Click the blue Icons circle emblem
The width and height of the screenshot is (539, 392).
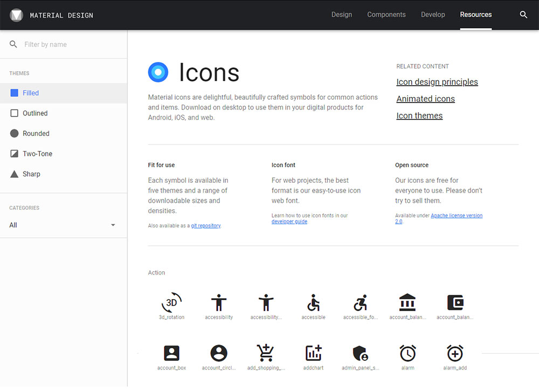[158, 72]
